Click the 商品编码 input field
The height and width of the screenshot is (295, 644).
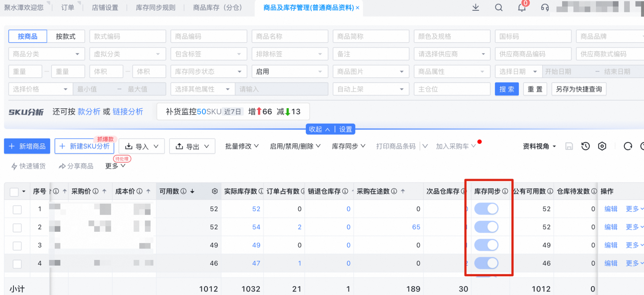tap(209, 36)
